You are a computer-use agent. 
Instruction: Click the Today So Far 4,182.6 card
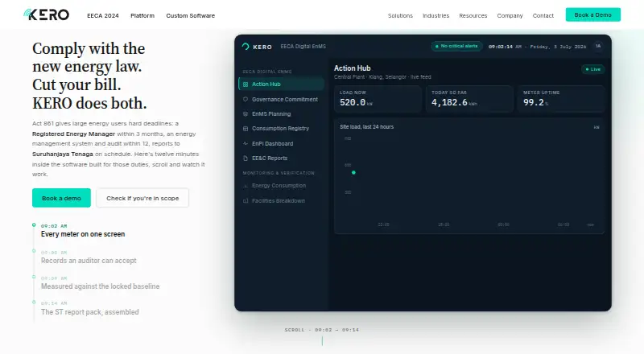(x=469, y=99)
